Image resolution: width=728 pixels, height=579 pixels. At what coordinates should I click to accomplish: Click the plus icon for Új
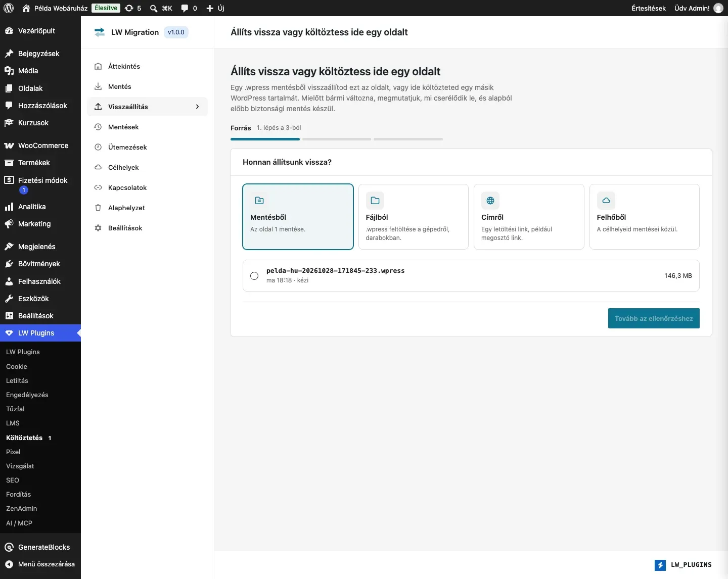[x=210, y=8]
